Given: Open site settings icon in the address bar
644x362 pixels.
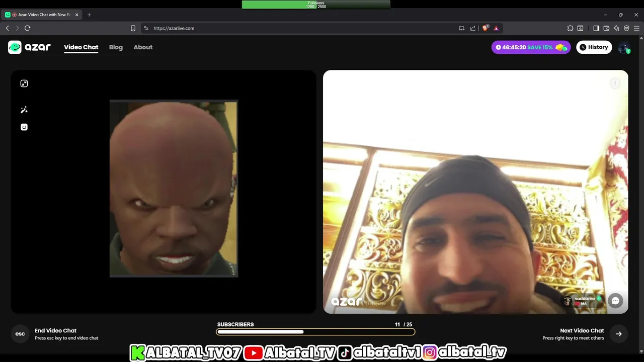Looking at the screenshot, I should click(146, 28).
